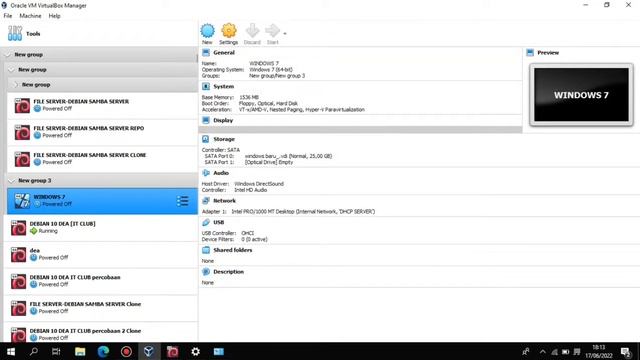Click the Network section header link
Screen dimensions: 640x360
point(224,201)
